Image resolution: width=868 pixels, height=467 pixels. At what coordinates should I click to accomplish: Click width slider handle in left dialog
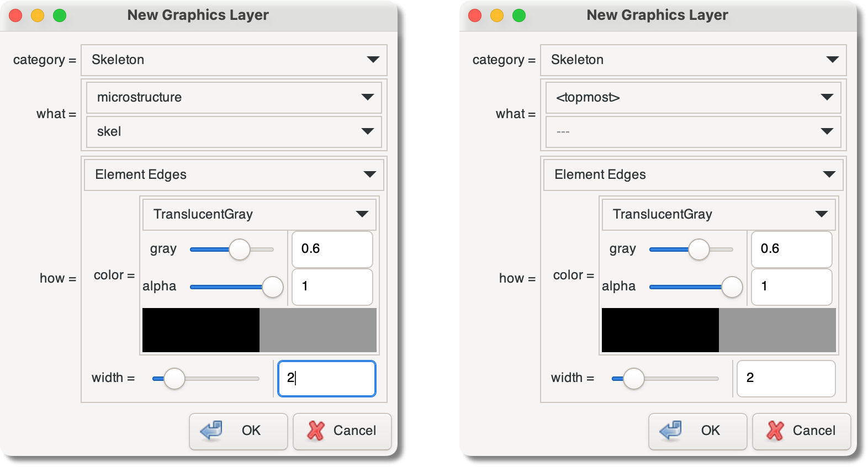[174, 379]
